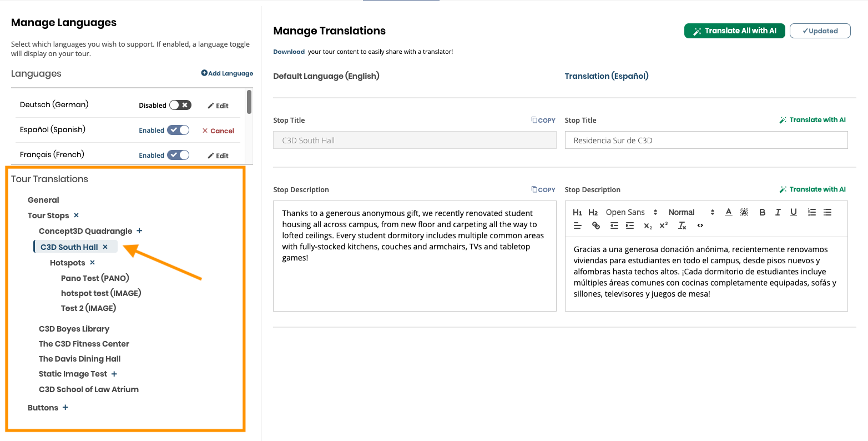Open the text color picker in the editor
868x441 pixels.
tap(728, 212)
